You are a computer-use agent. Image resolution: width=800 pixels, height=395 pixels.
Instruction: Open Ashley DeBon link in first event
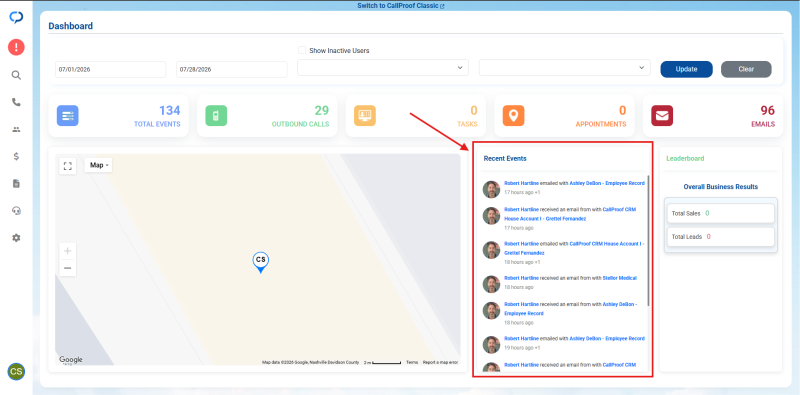pyautogui.click(x=607, y=183)
